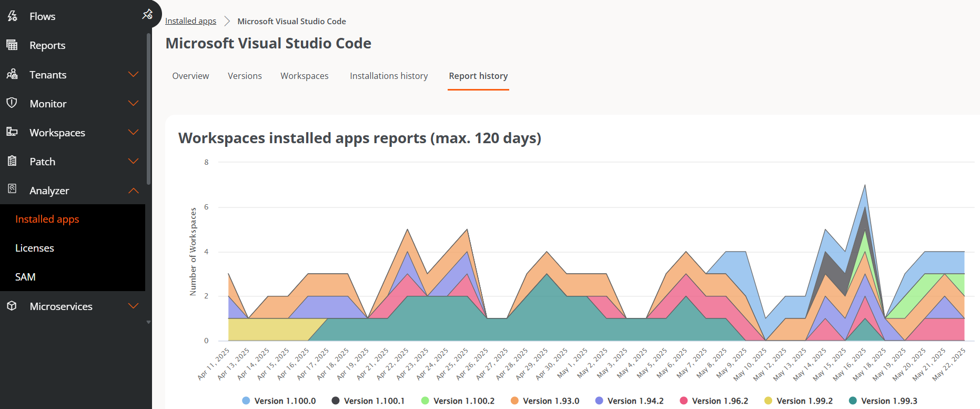Click the Microservices cube icon
The height and width of the screenshot is (409, 980).
pos(12,306)
